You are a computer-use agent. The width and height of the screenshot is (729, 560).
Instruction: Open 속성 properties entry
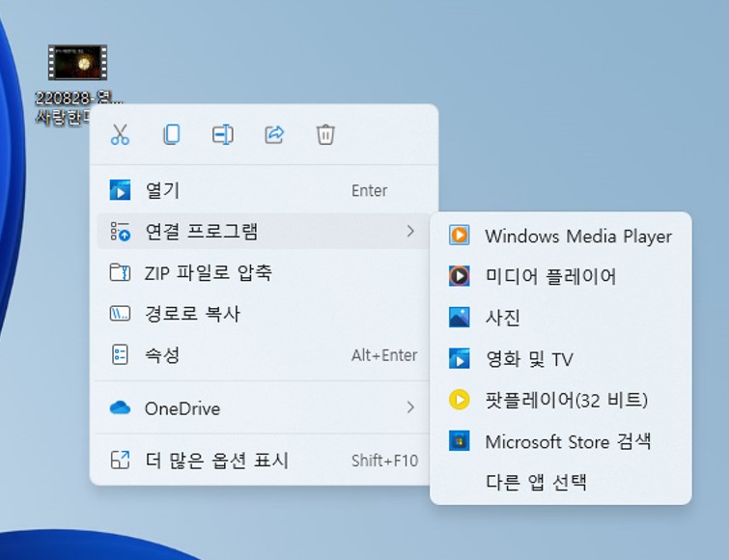click(264, 354)
